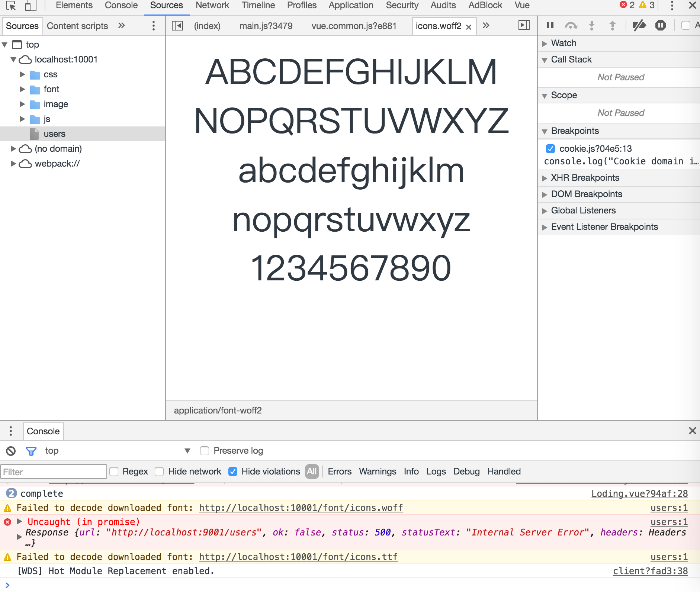Hide the debugger pane toggle icon
Image resolution: width=700 pixels, height=592 pixels.
(524, 25)
